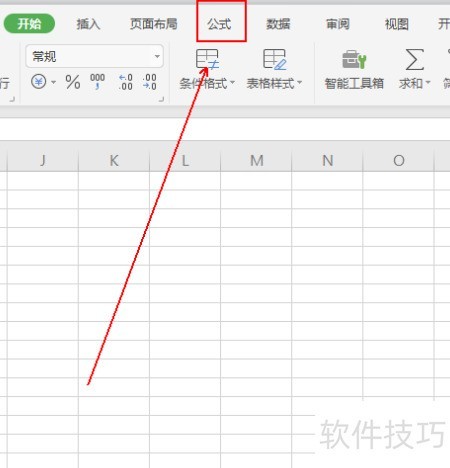This screenshot has width=450, height=468.
Task: Open the number format dialog launcher
Action: 161,99
